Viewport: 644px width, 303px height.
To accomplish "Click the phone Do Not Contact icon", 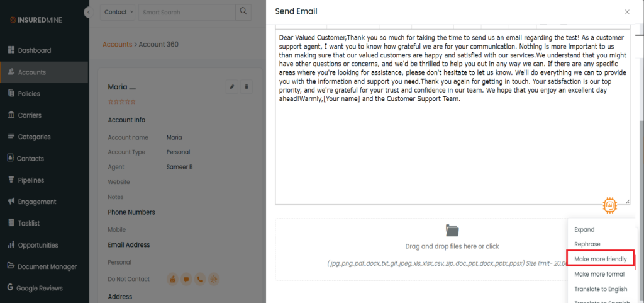I will 199,280.
